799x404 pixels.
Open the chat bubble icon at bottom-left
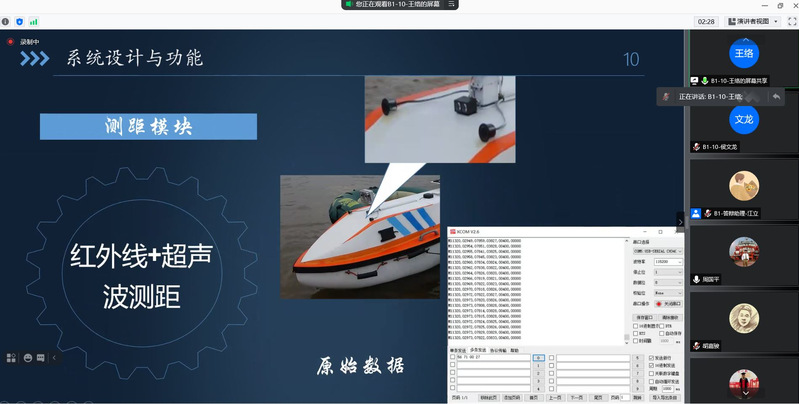41,358
